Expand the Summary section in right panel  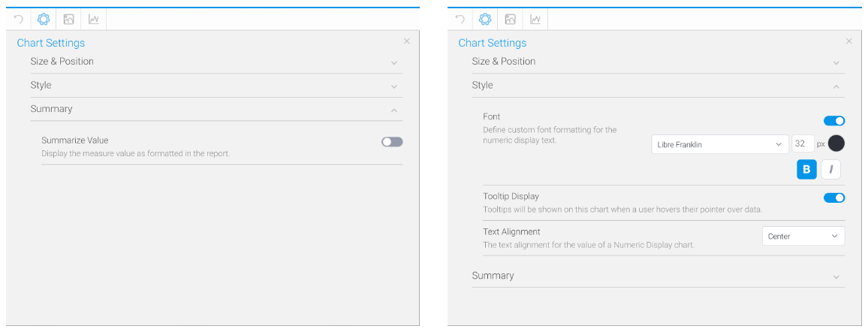point(659,276)
